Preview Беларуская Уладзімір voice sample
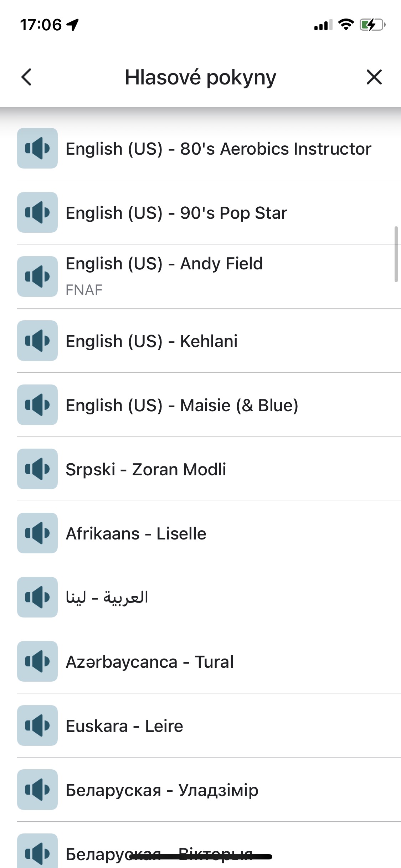The width and height of the screenshot is (401, 868). (37, 790)
